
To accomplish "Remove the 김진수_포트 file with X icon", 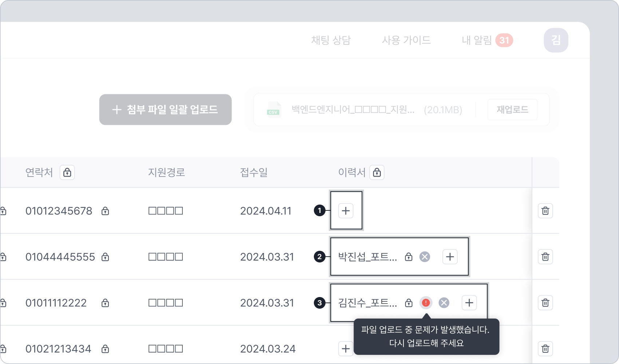I will click(444, 302).
